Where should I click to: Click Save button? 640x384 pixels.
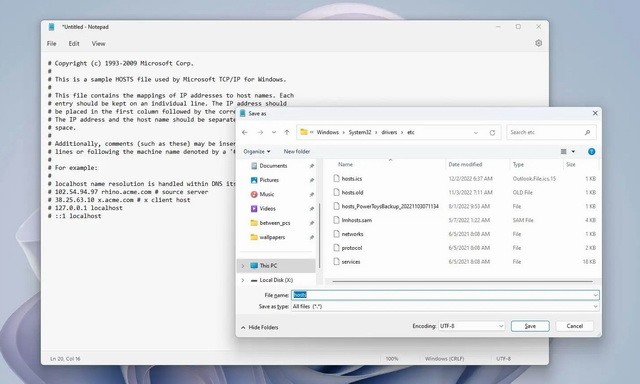coord(530,326)
